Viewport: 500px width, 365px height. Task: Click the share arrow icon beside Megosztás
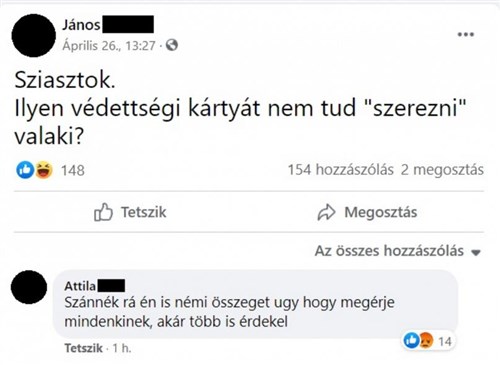point(326,212)
